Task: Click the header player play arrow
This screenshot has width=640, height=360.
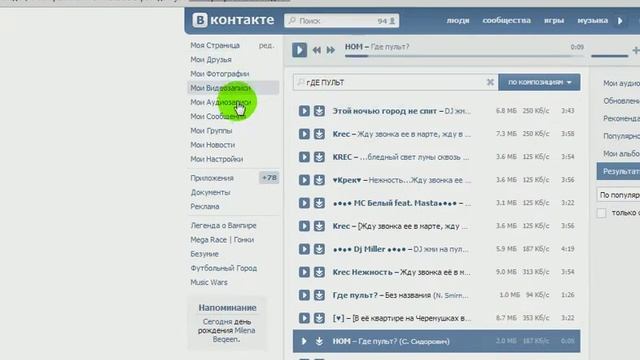Action: click(x=620, y=20)
